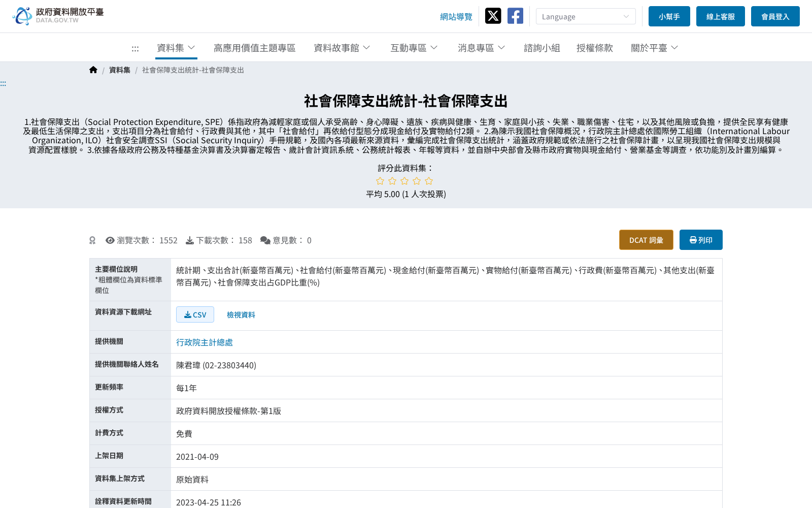This screenshot has height=508, width=812.
Task: Open 高應用價值主題專區 menu item
Action: (x=254, y=48)
